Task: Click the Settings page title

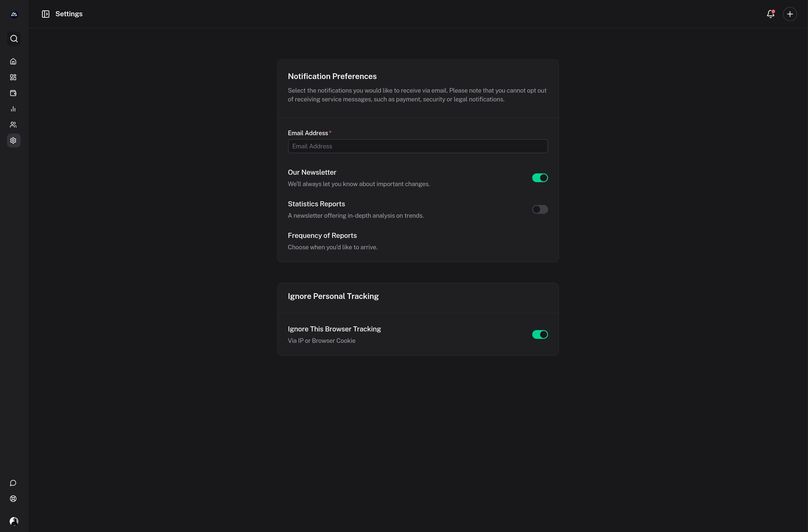Action: [x=69, y=14]
